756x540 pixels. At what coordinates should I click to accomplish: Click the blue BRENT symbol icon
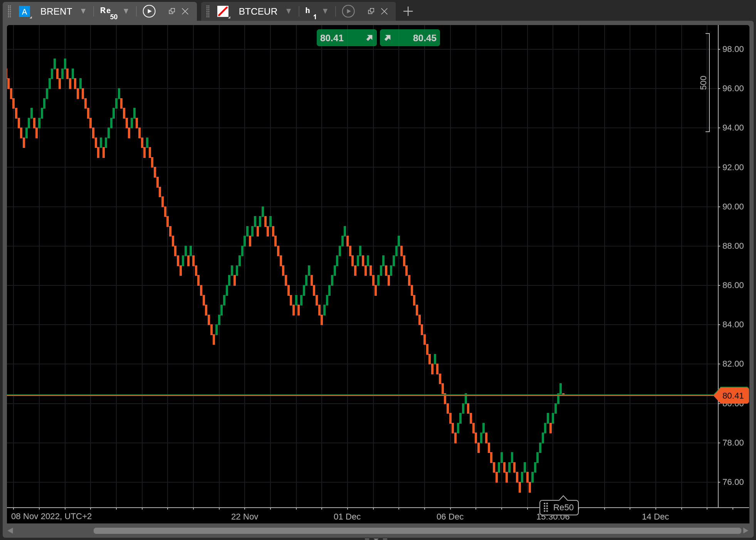[25, 12]
